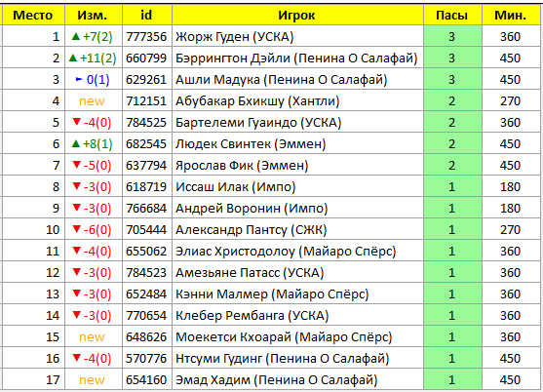Image resolution: width=543 pixels, height=392 pixels.
Task: Click the 'Мин.' column header
Action: [x=511, y=16]
